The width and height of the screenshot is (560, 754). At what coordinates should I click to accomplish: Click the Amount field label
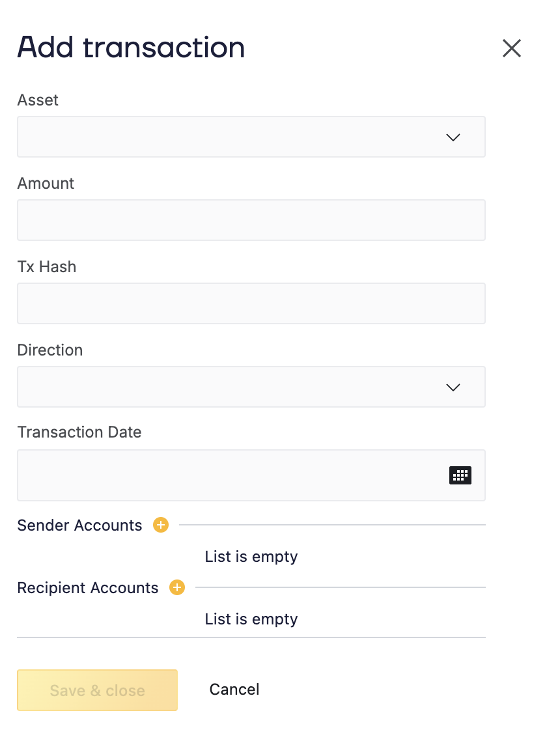coord(46,184)
